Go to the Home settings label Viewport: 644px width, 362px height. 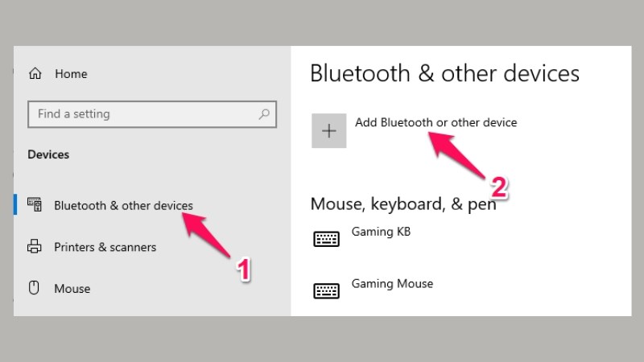(71, 74)
